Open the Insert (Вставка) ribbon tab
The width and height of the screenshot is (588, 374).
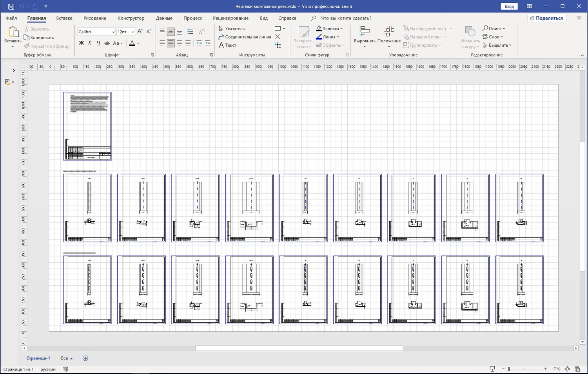[64, 18]
